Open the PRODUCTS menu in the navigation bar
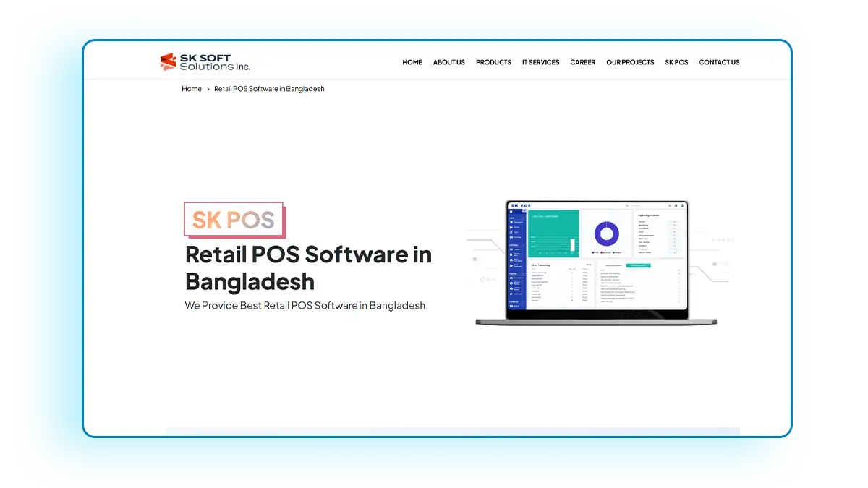 [493, 62]
